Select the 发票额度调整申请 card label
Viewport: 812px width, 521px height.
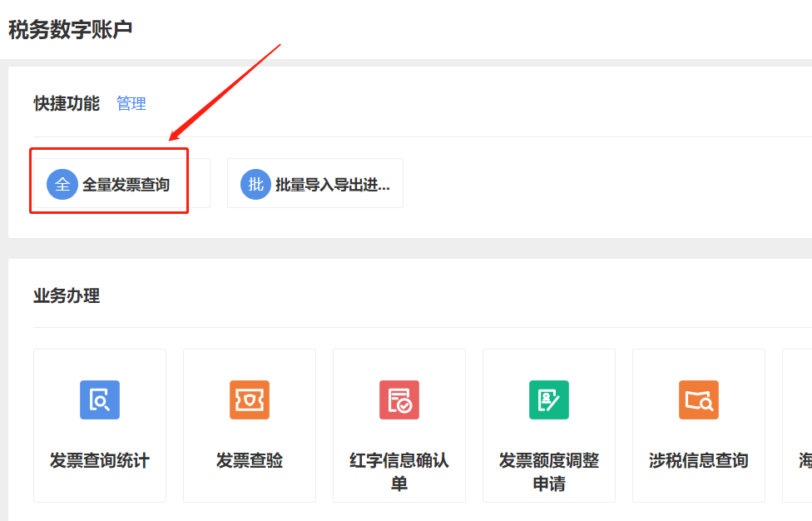click(x=549, y=472)
